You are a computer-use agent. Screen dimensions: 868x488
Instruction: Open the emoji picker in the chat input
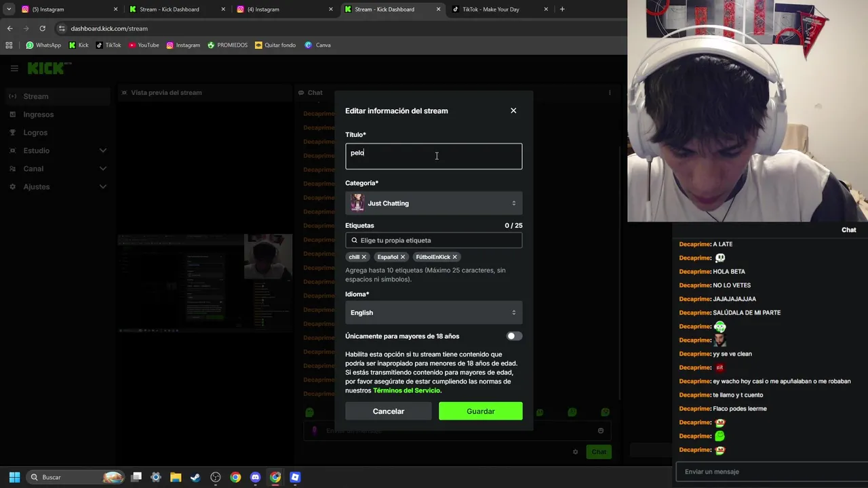pos(601,431)
